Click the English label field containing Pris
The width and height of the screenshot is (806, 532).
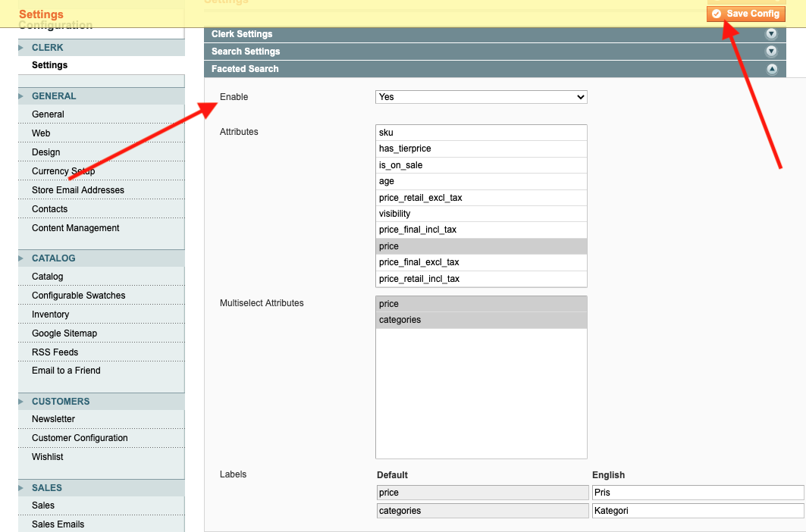pos(697,493)
